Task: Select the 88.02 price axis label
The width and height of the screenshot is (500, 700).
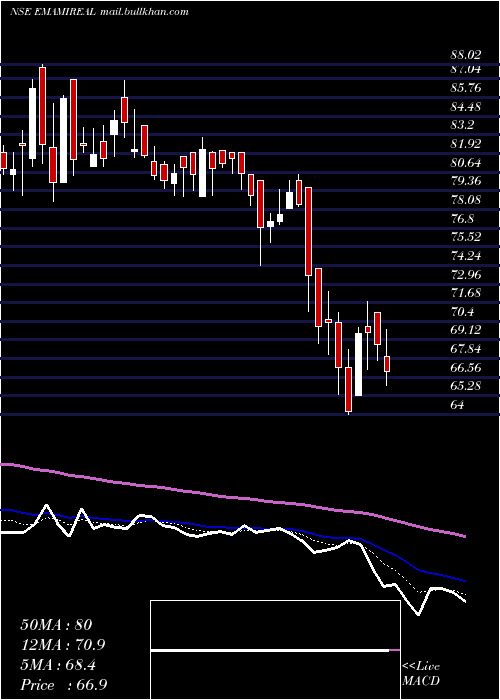Action: coord(466,55)
